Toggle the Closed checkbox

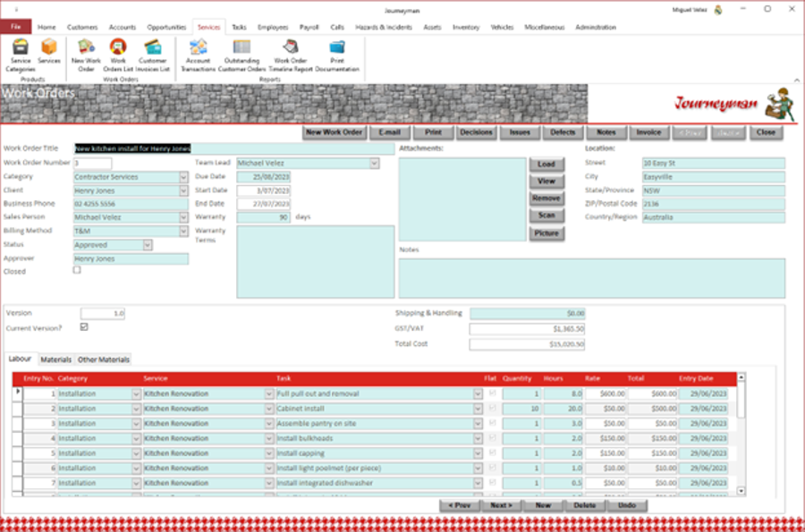pos(77,270)
